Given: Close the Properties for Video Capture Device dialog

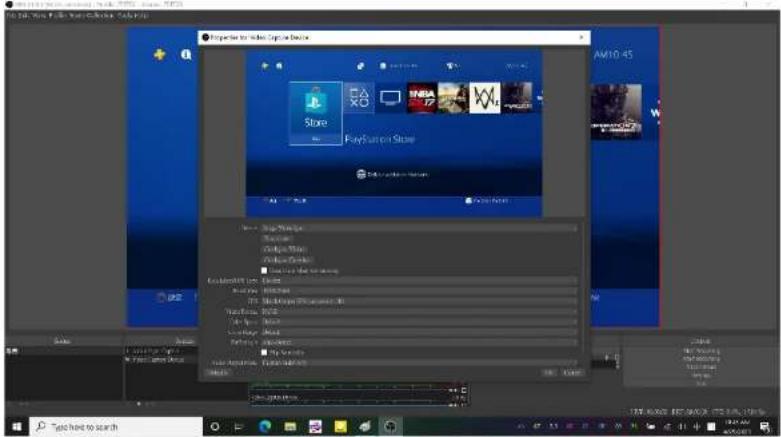Looking at the screenshot, I should pyautogui.click(x=581, y=37).
